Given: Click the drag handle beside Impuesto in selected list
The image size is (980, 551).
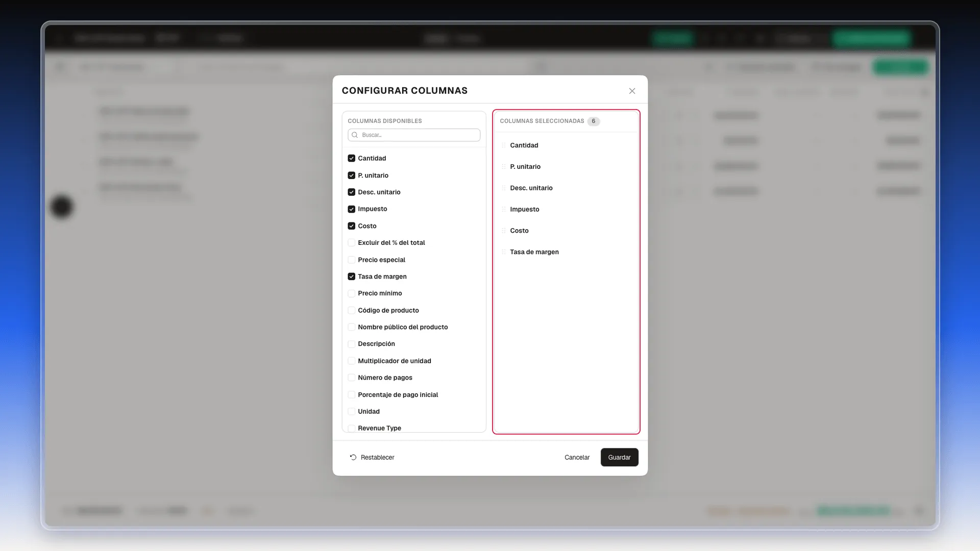Looking at the screenshot, I should tap(504, 210).
